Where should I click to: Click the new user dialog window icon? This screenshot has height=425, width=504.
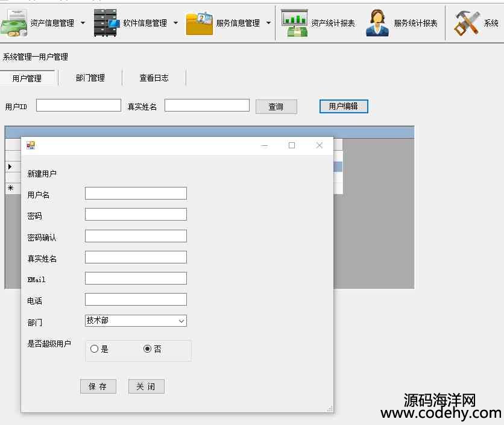[31, 145]
